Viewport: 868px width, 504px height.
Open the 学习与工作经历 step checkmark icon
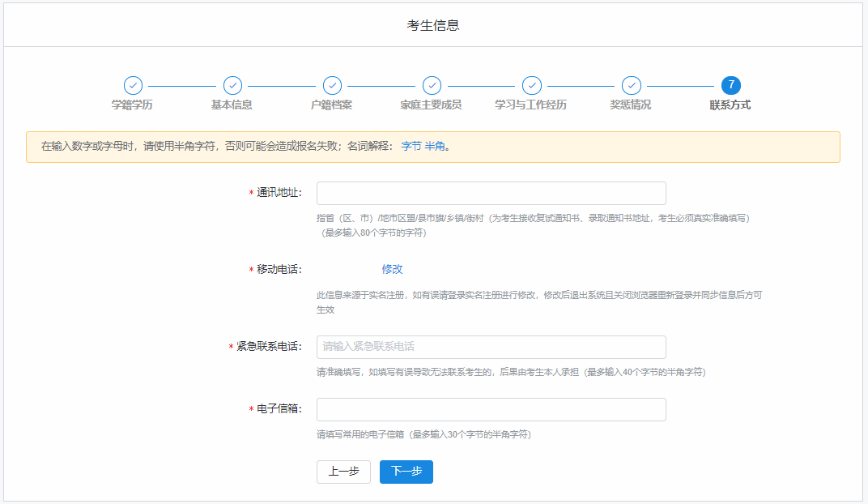point(531,86)
